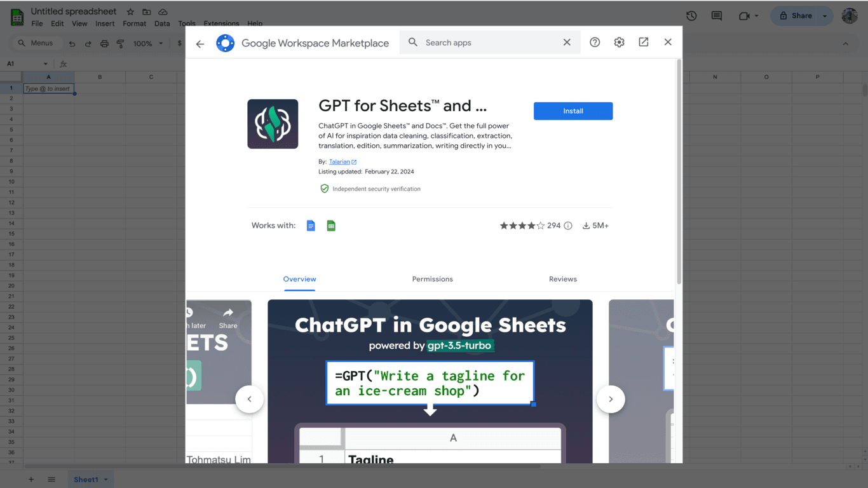The height and width of the screenshot is (488, 868).
Task: Select column P header
Action: 817,77
